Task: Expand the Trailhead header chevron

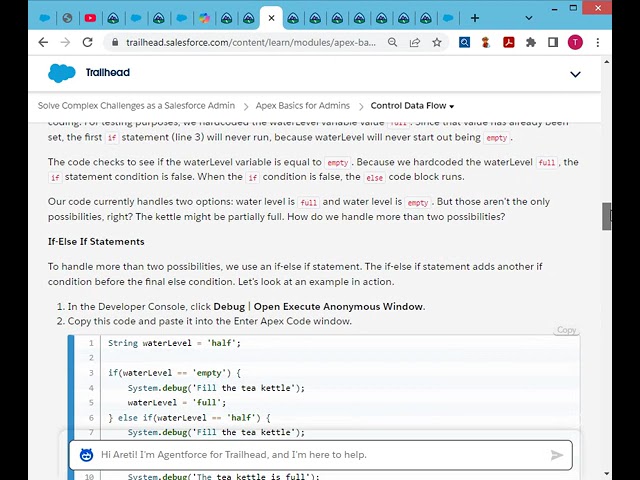Action: (x=575, y=74)
